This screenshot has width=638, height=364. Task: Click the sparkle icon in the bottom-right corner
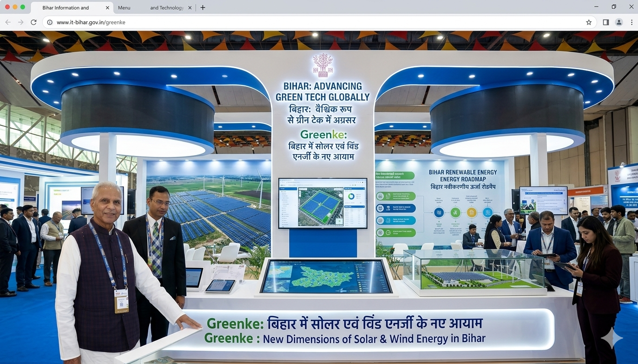point(612,339)
